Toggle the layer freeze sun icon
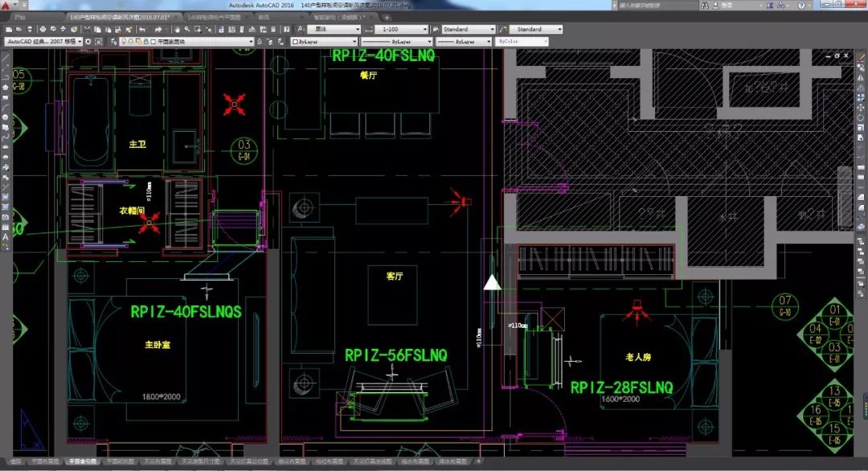The width and height of the screenshot is (868, 471). point(131,42)
